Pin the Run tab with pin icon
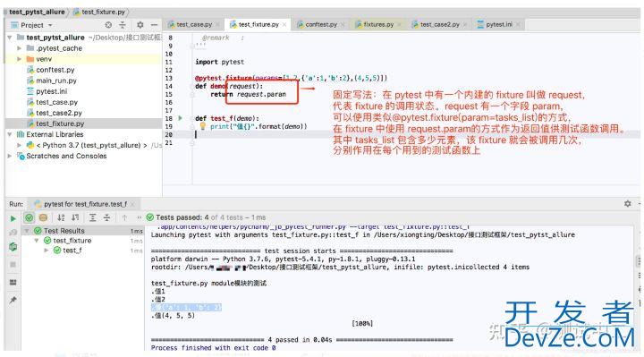 (x=13, y=300)
